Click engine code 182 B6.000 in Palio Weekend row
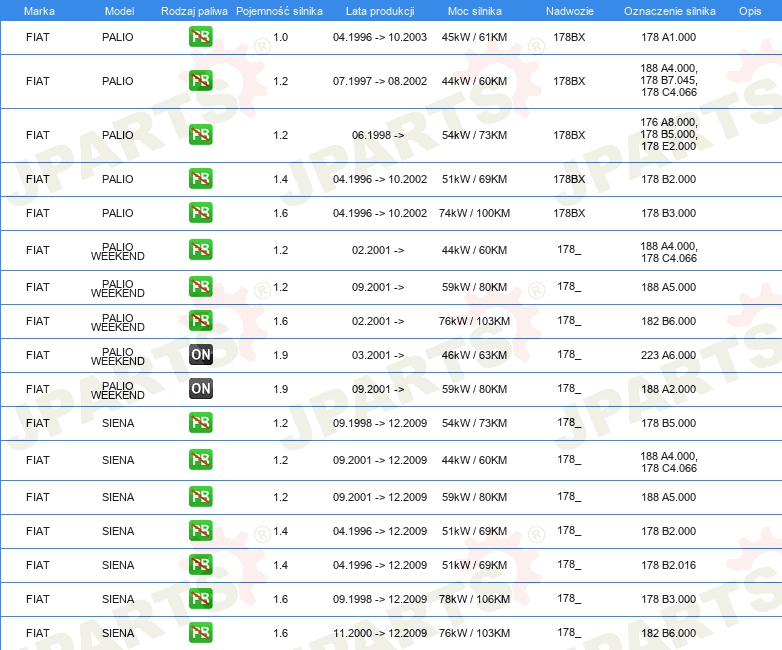782x650 pixels. [668, 321]
